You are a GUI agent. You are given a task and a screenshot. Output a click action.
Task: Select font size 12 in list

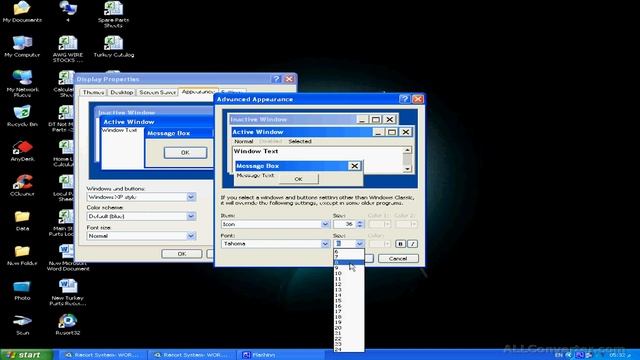pyautogui.click(x=349, y=284)
